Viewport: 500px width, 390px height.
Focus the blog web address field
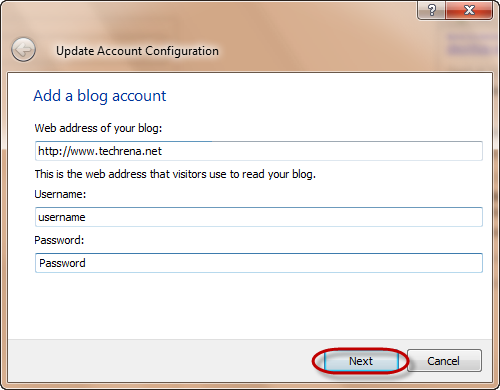259,151
